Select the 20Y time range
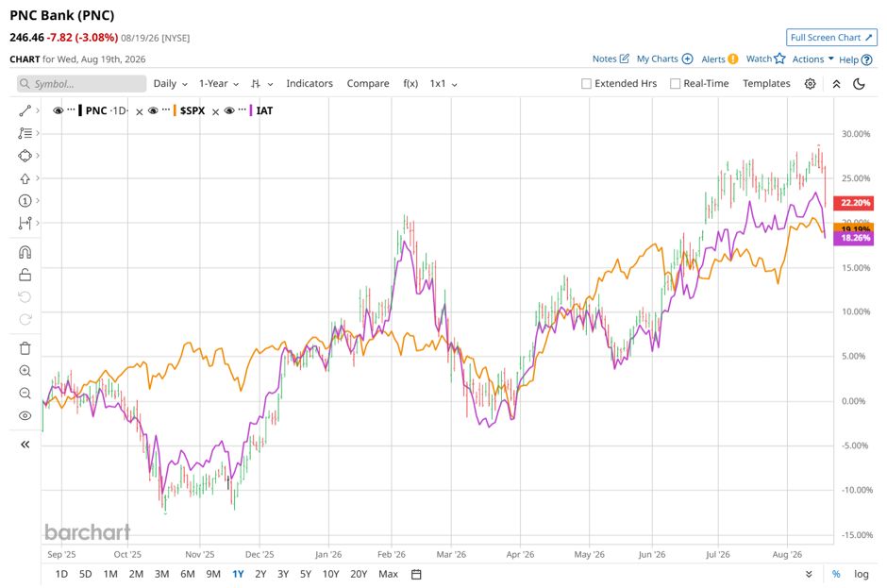Screen dimensions: 887x588 pos(359,575)
